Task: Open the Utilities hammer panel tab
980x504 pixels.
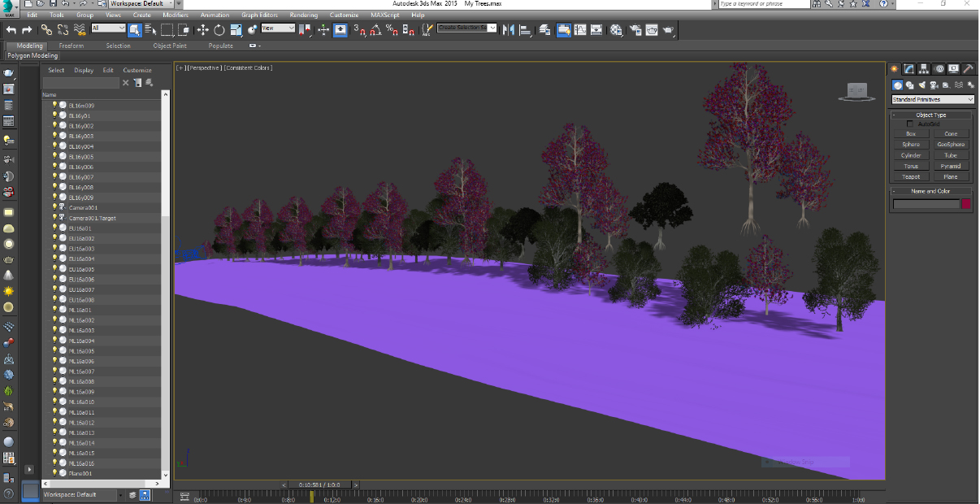Action: coord(968,69)
